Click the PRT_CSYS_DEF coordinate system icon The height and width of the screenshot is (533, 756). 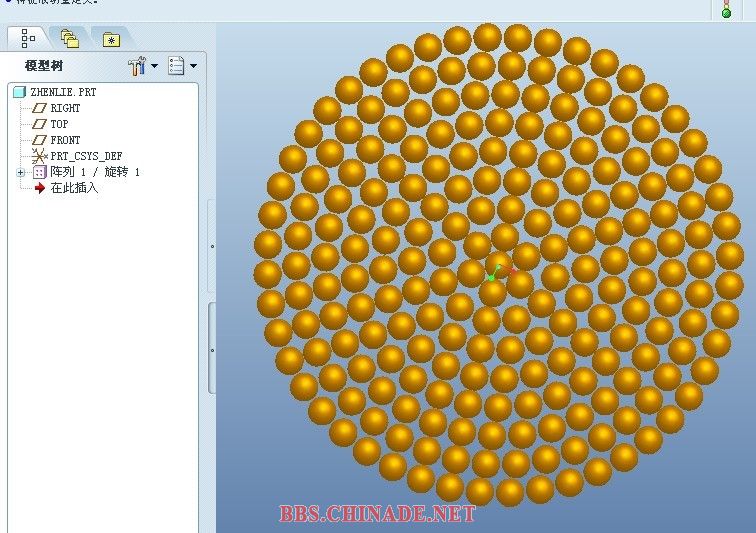(39, 156)
